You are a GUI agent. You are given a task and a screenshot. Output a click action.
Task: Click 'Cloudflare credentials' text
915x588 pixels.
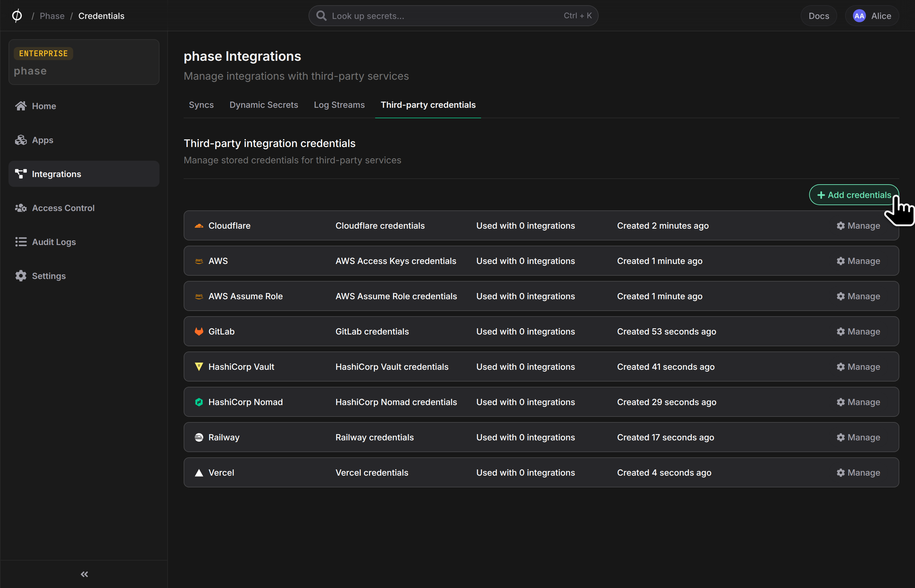pyautogui.click(x=380, y=226)
